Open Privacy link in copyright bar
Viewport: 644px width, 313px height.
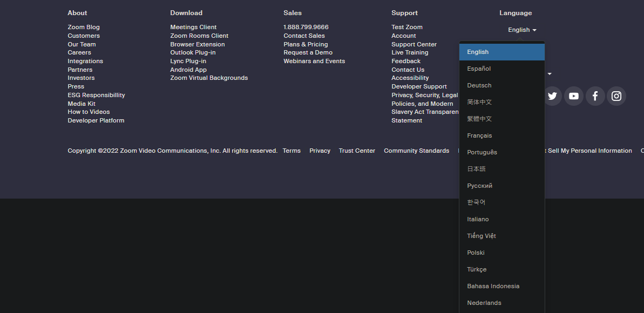click(x=320, y=151)
